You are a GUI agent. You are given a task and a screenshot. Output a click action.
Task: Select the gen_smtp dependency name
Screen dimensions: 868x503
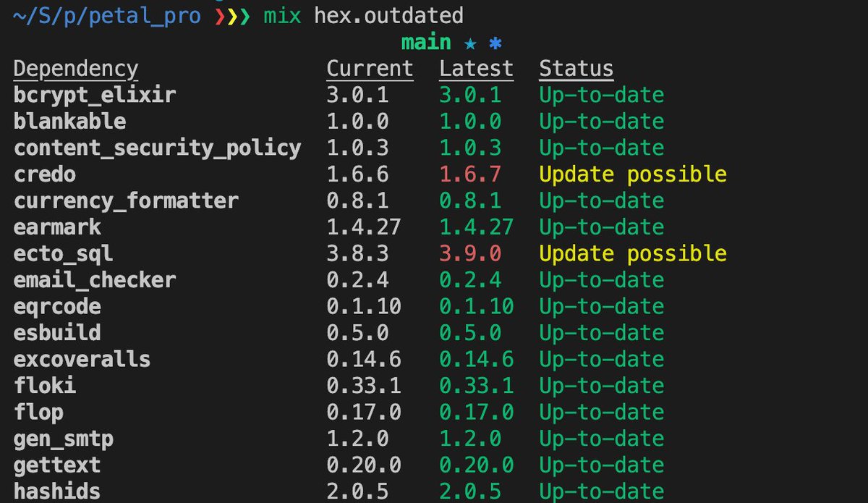(x=64, y=439)
